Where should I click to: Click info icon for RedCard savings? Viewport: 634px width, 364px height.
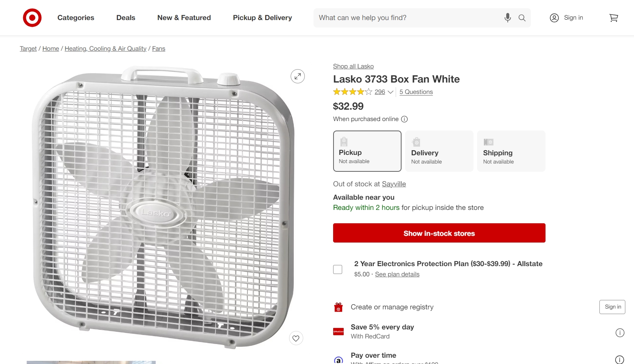tap(620, 333)
